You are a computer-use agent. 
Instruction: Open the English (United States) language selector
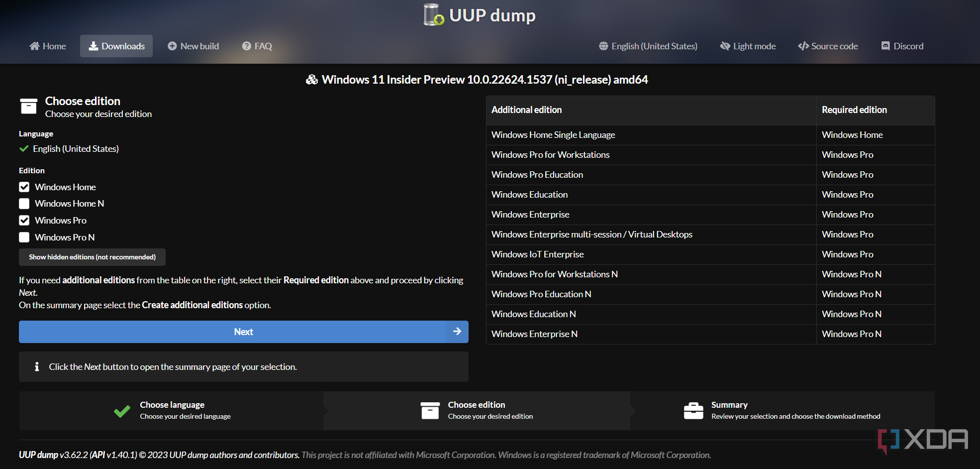click(648, 46)
